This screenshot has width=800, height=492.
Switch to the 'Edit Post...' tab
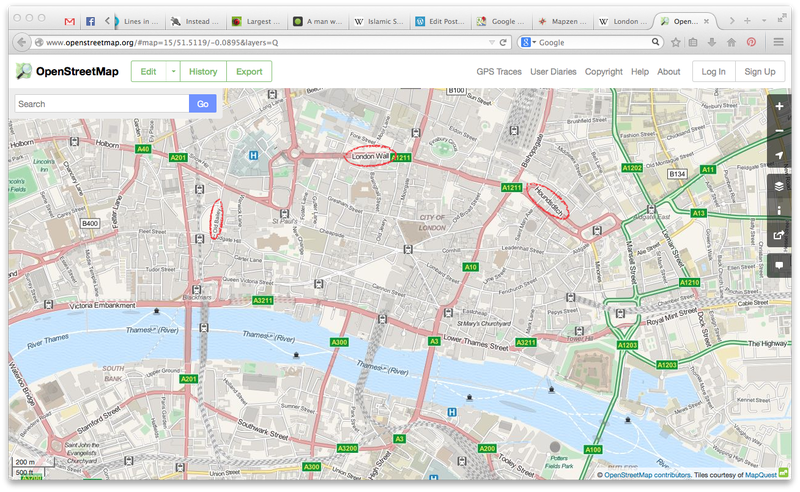[441, 21]
